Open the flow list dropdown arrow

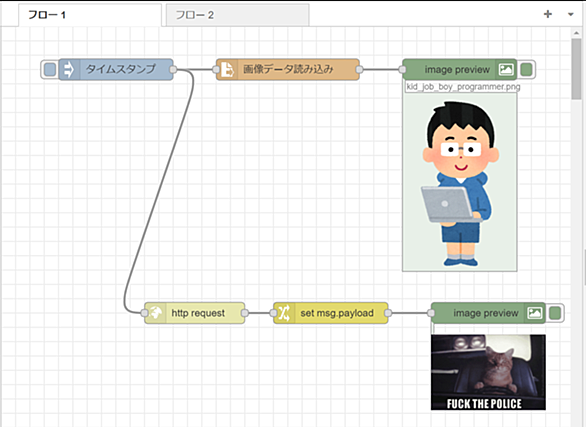click(571, 15)
